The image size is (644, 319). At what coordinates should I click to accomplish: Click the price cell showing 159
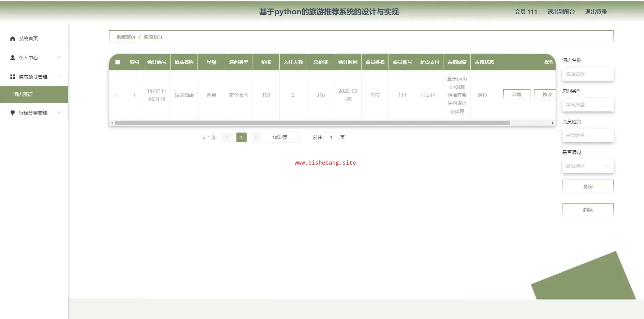click(266, 95)
